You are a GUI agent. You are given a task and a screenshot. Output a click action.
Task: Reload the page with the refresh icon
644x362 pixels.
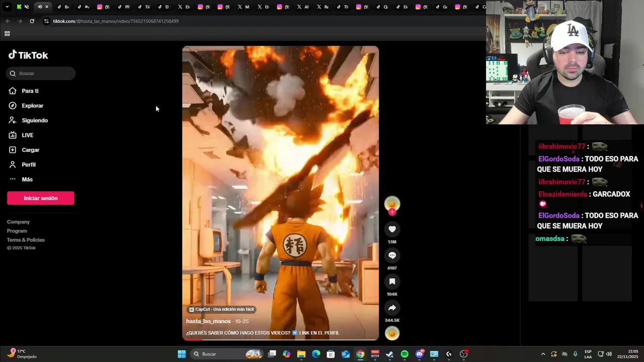pyautogui.click(x=32, y=21)
